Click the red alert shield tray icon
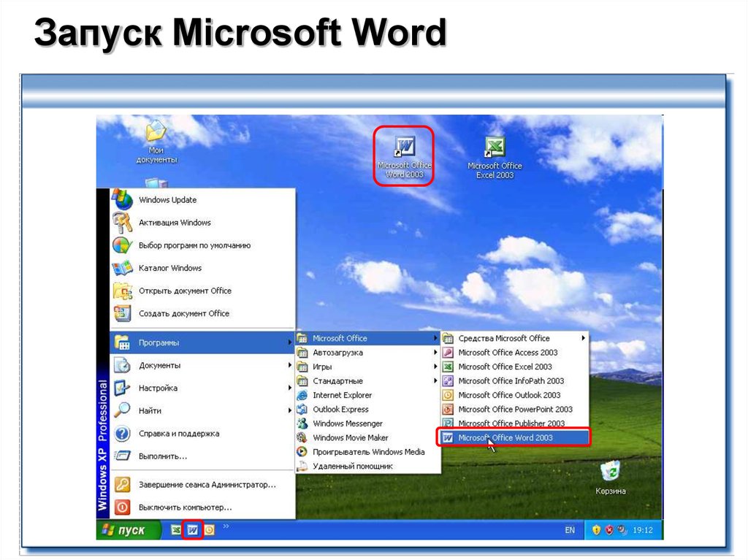The width and height of the screenshot is (748, 560). point(609,530)
